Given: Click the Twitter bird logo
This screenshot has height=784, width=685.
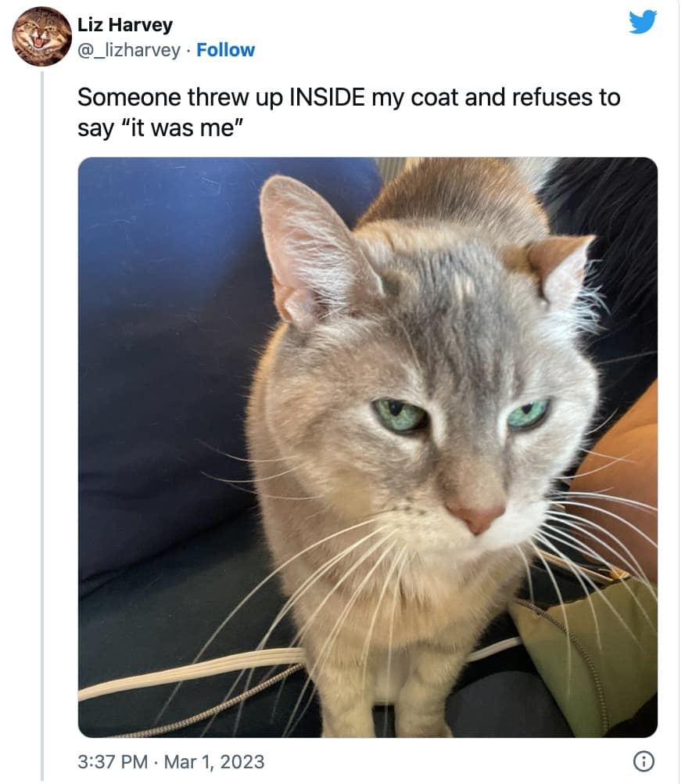Looking at the screenshot, I should tap(643, 22).
